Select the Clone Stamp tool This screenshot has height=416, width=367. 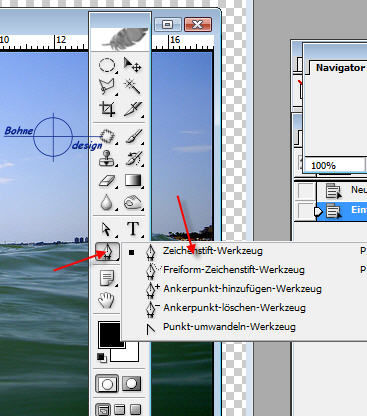(107, 158)
